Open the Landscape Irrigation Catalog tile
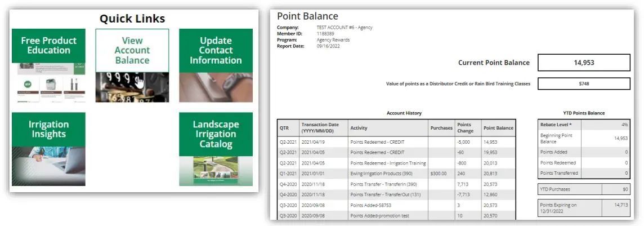The image size is (644, 226). pyautogui.click(x=216, y=149)
